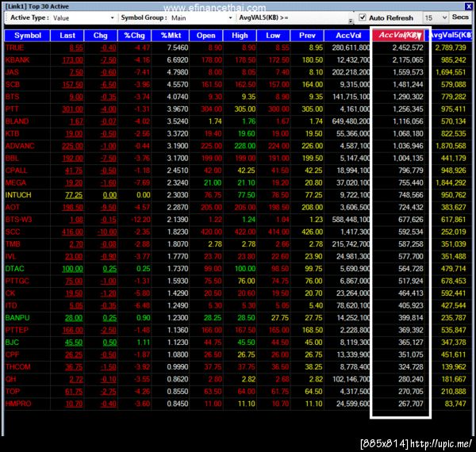Sort by the Last column header
The width and height of the screenshot is (476, 452).
point(67,36)
